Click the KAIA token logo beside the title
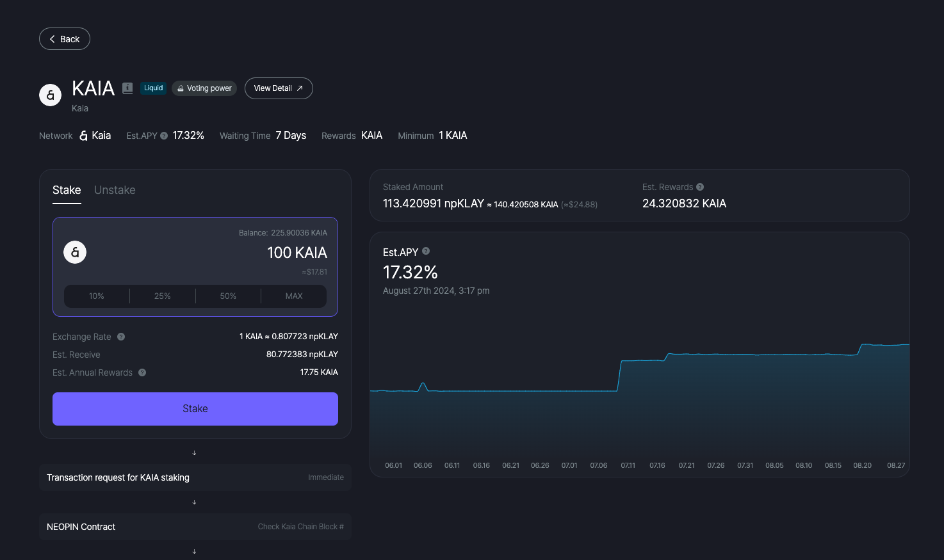 51,95
